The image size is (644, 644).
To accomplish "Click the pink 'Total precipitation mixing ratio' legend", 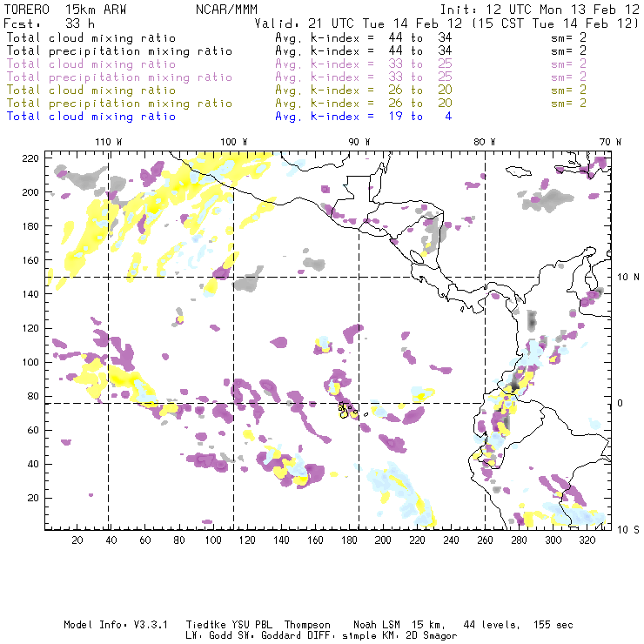I will tap(119, 77).
